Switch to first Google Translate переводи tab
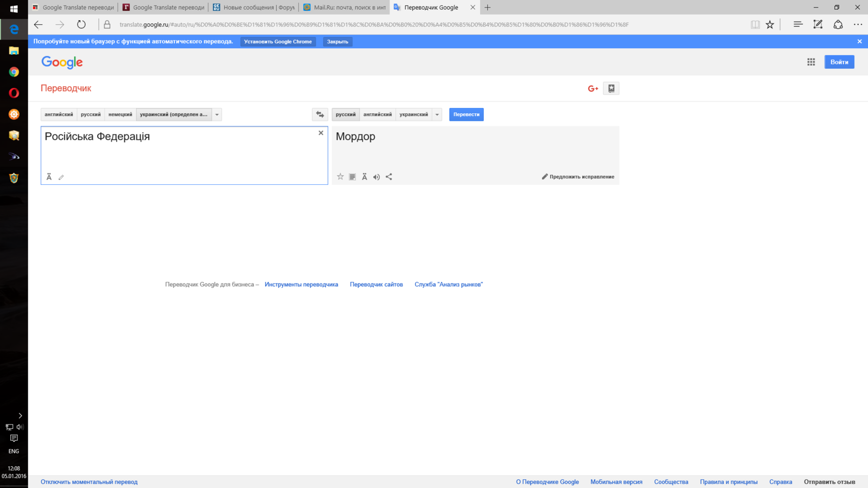 [73, 8]
